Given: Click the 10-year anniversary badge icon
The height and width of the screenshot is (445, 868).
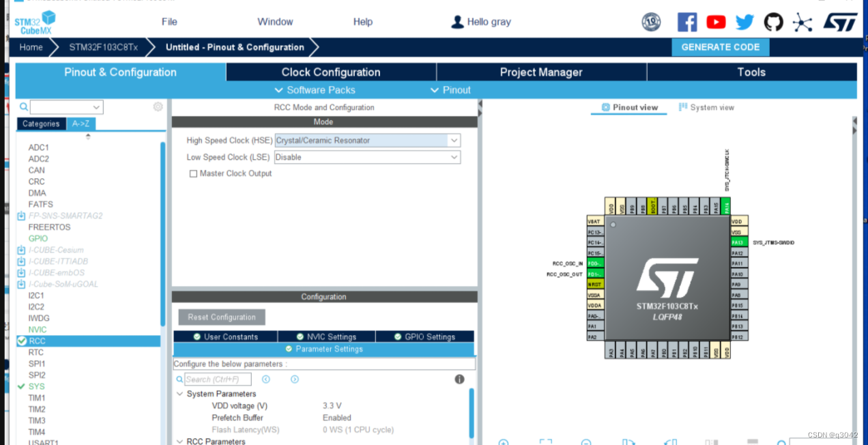Looking at the screenshot, I should pyautogui.click(x=651, y=22).
